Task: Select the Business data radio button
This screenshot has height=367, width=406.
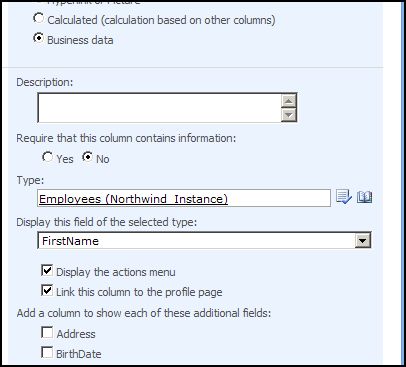Action: click(x=39, y=38)
